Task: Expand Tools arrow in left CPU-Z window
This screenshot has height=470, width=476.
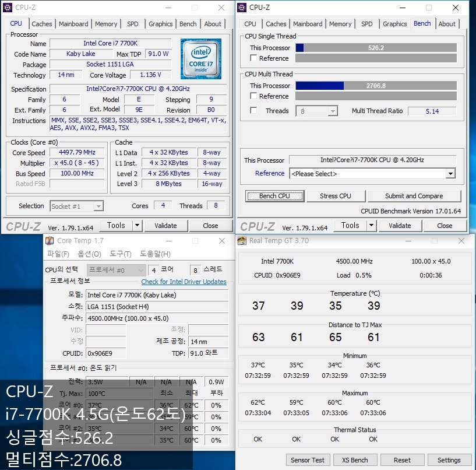Action: pos(137,226)
